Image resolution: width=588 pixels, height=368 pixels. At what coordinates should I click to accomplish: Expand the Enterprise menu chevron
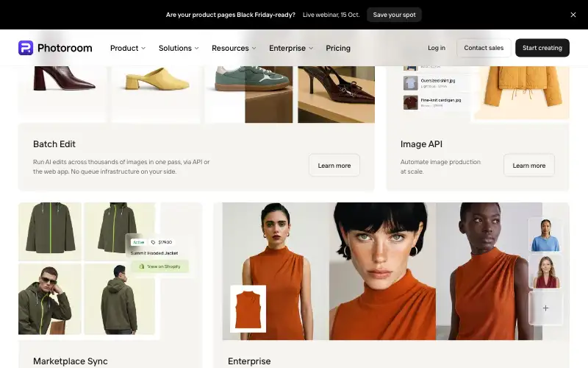coord(311,49)
